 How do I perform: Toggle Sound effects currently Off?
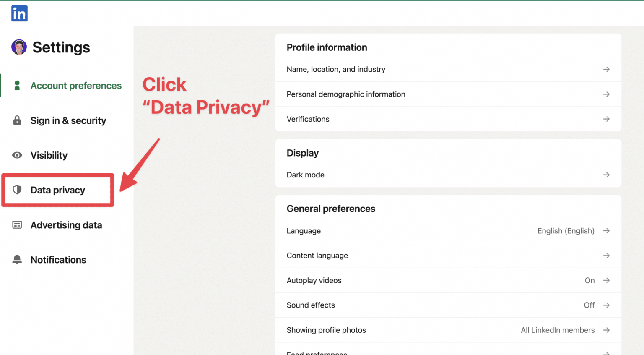589,305
